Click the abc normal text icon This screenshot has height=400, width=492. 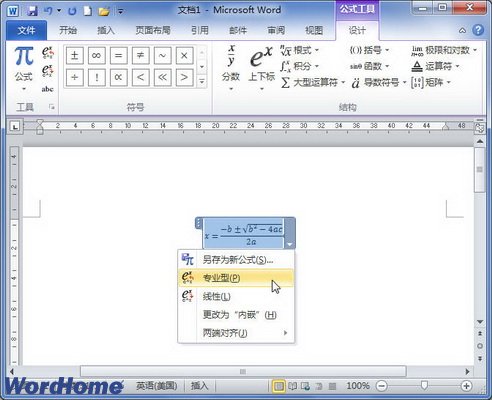(x=48, y=89)
